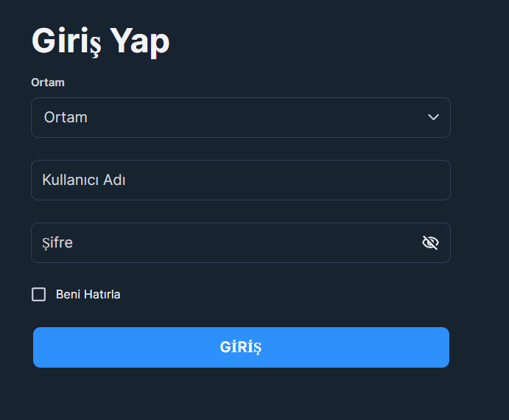This screenshot has height=420, width=509.
Task: Click inside the username box placeholder text
Action: [x=84, y=180]
